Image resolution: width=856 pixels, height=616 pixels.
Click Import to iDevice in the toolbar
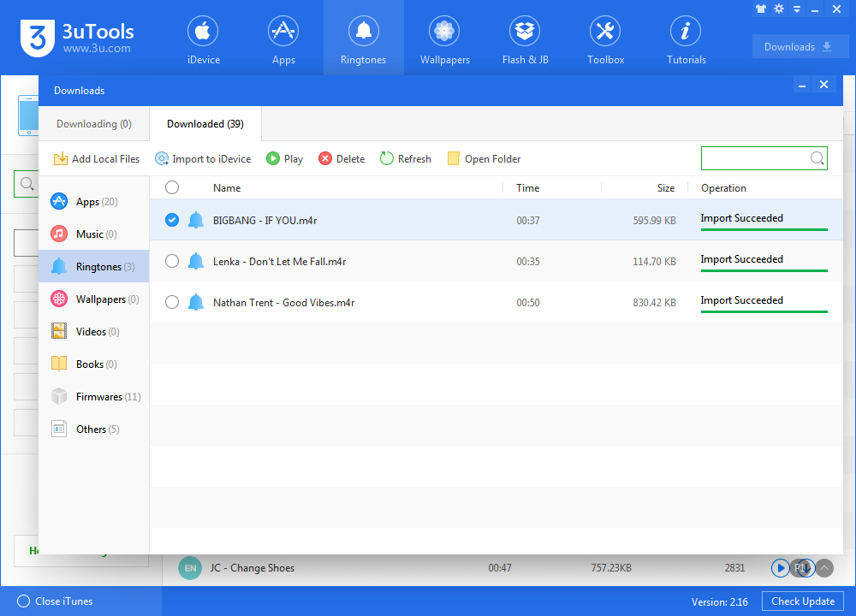tap(203, 159)
